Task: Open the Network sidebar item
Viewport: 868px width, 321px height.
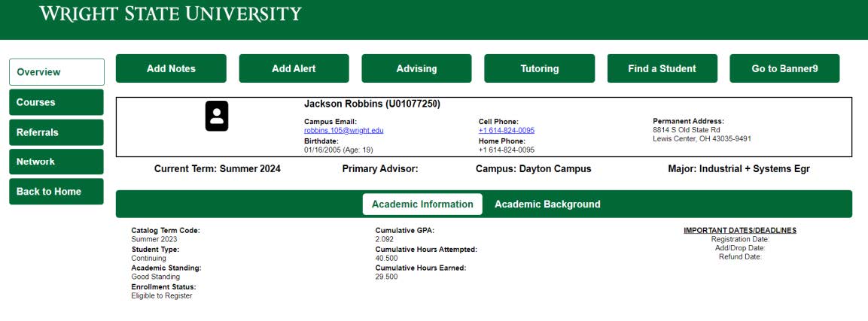Action: [56, 162]
